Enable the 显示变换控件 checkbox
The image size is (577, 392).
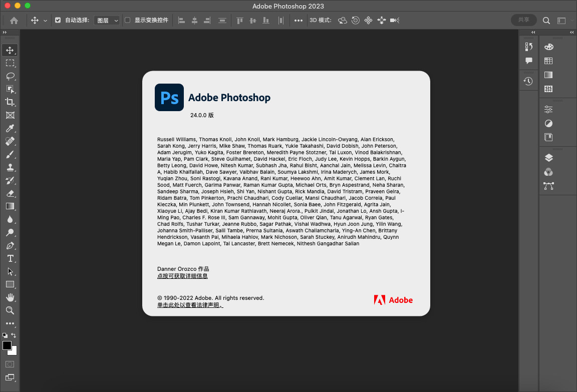127,20
